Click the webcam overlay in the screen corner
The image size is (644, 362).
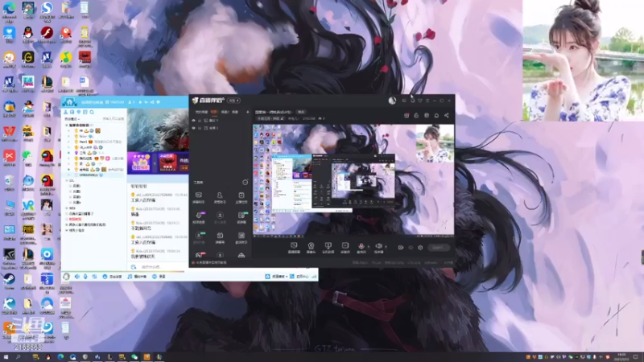click(x=583, y=61)
